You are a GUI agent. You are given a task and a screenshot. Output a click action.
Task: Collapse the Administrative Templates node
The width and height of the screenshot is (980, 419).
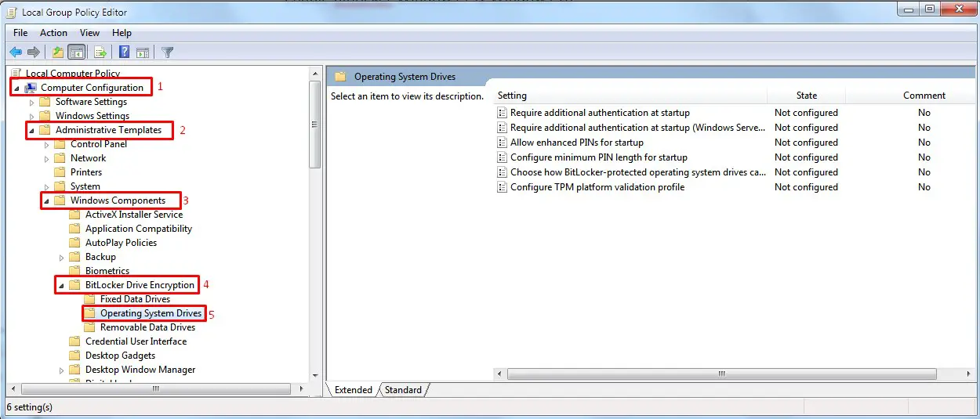(x=32, y=131)
